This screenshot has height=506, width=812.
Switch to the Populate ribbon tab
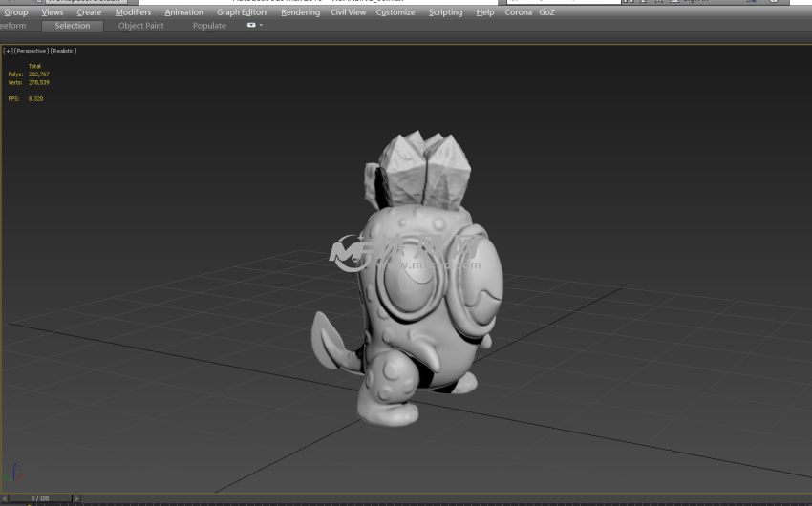[209, 26]
